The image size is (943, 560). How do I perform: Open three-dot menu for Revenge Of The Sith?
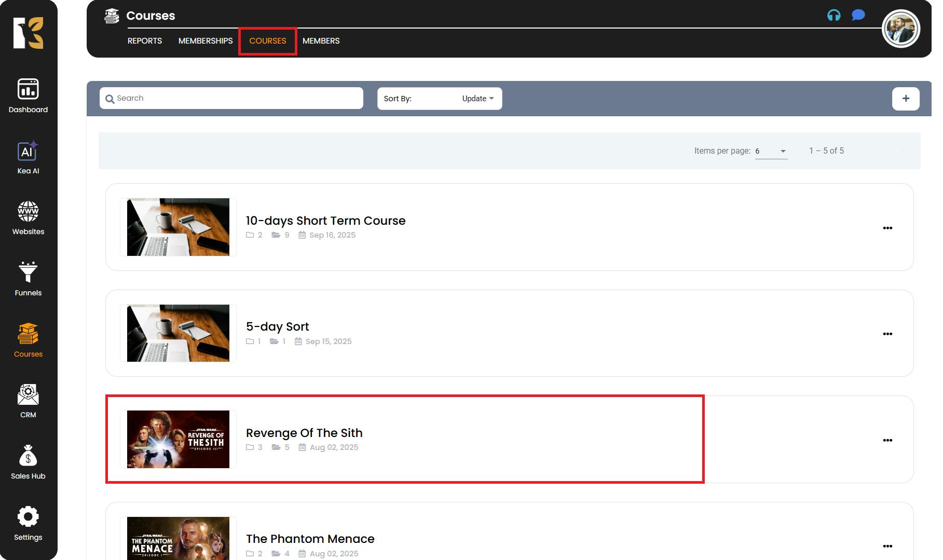click(887, 440)
